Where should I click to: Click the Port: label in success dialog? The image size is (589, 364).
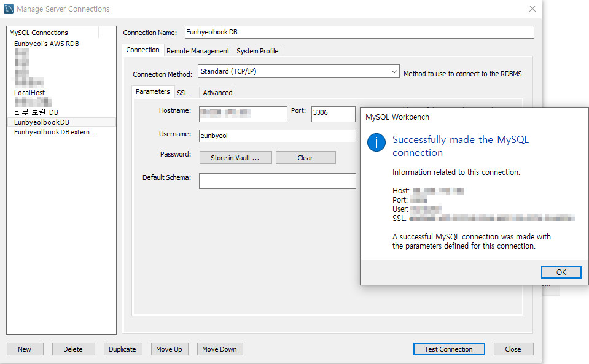(x=400, y=200)
